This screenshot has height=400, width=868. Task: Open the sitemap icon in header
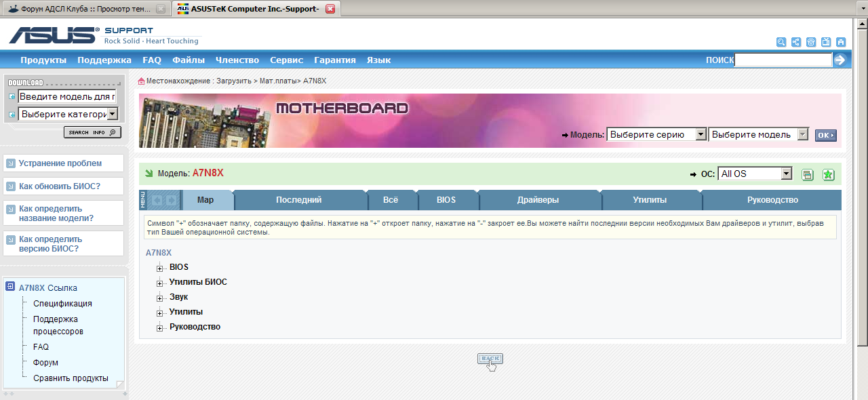pos(796,42)
